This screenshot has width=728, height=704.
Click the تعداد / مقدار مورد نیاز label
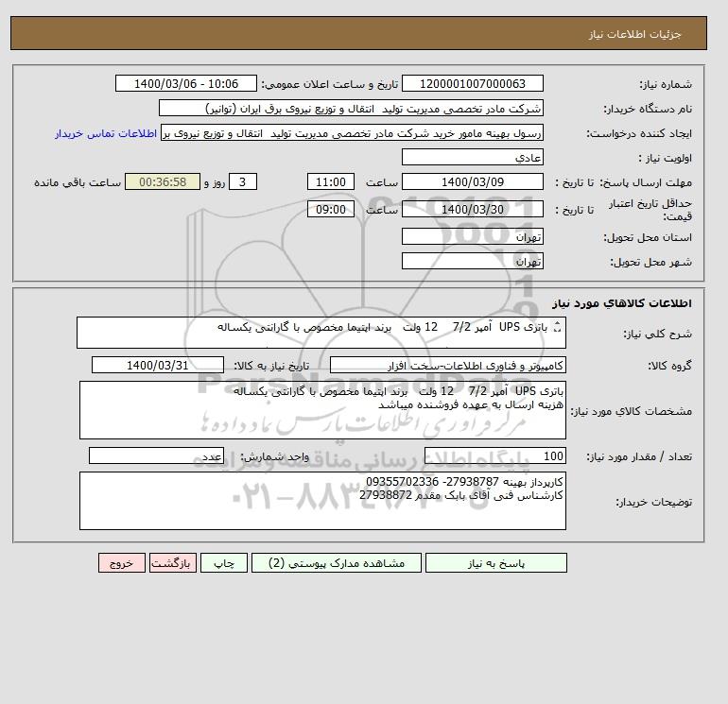point(639,456)
